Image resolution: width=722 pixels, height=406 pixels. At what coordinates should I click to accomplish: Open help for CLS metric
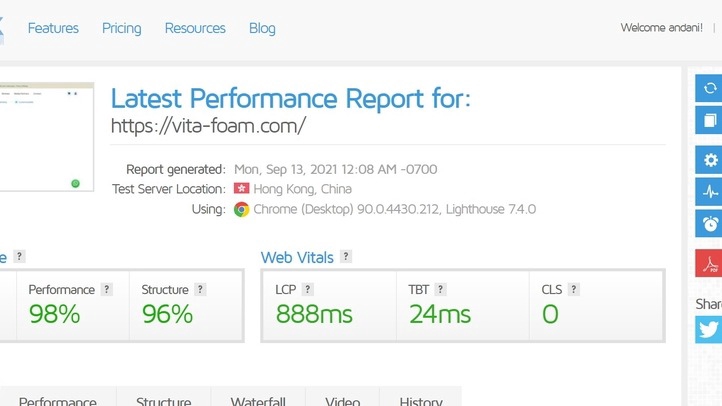573,289
